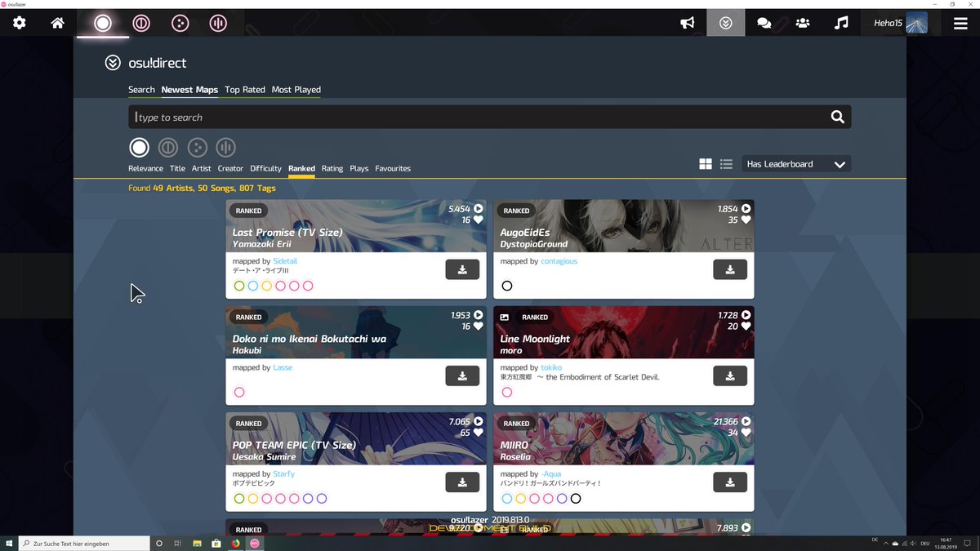Filter by taiko ruleset below search bar
980x551 pixels.
coord(168,148)
